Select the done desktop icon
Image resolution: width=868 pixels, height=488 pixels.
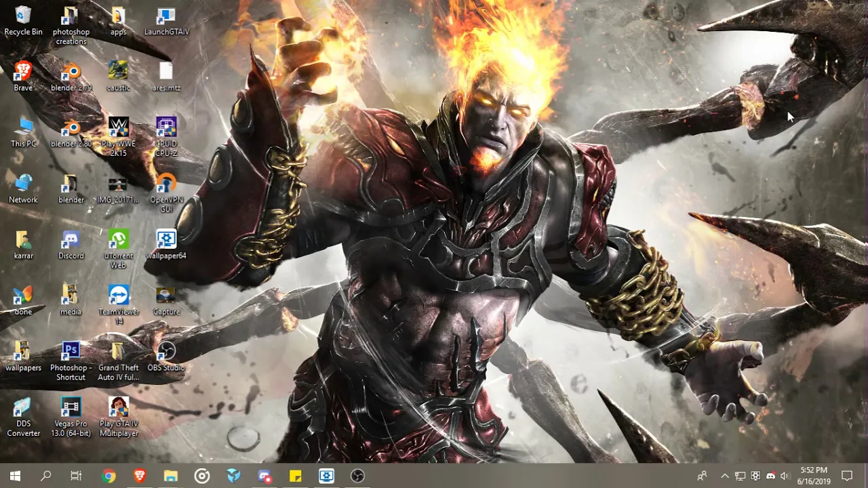[x=23, y=301]
